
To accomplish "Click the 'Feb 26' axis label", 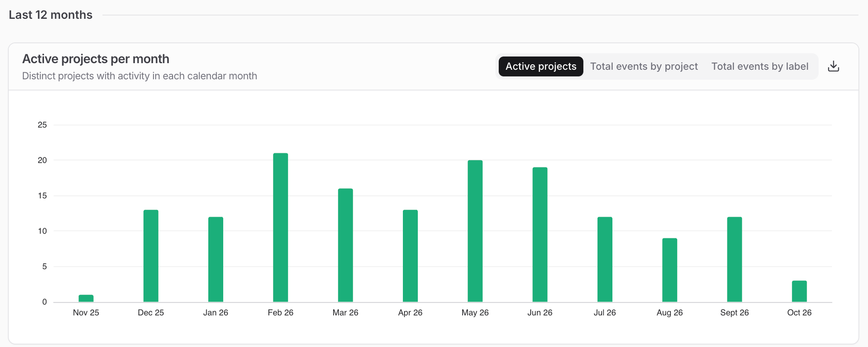I will [x=280, y=313].
